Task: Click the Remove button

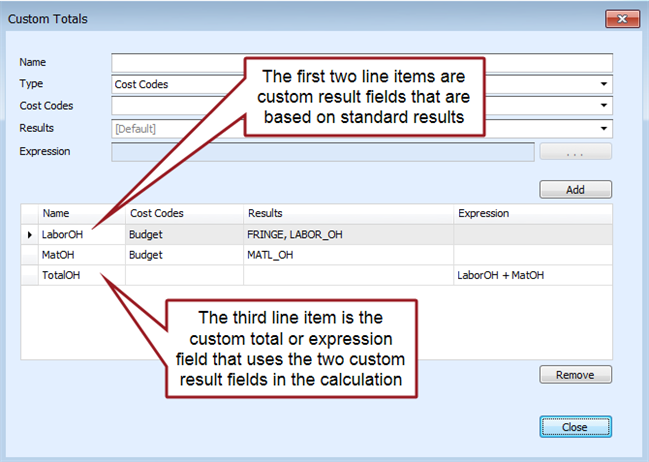Action: [575, 375]
